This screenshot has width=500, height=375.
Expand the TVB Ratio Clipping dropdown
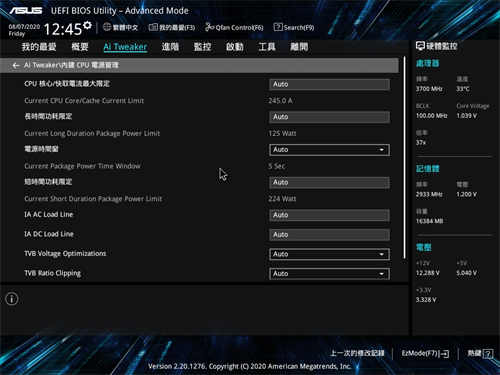(x=329, y=274)
